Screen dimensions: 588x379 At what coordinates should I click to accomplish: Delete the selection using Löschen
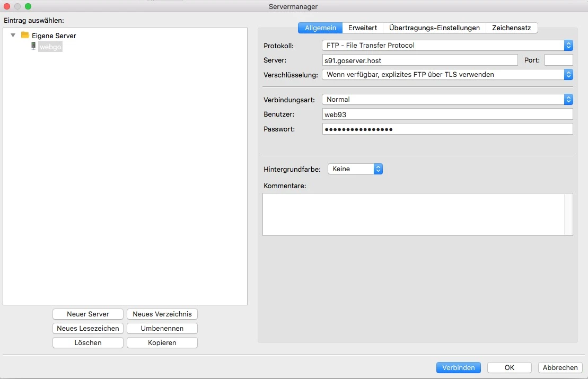pos(87,342)
